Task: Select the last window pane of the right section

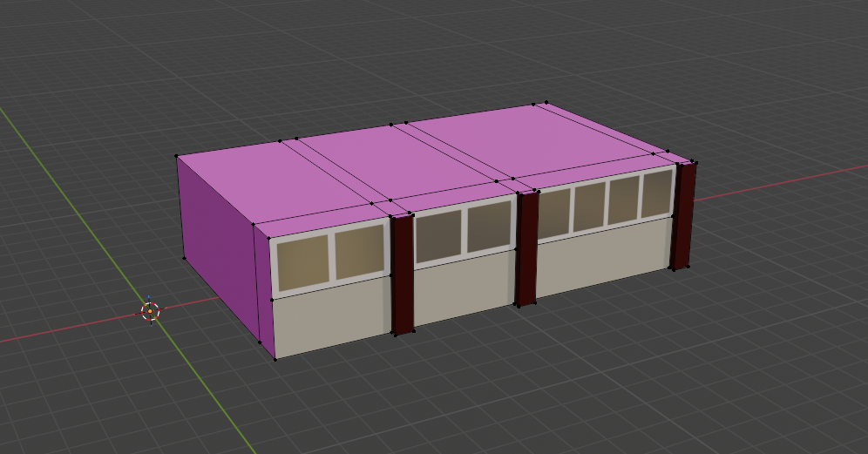Action: [x=655, y=192]
